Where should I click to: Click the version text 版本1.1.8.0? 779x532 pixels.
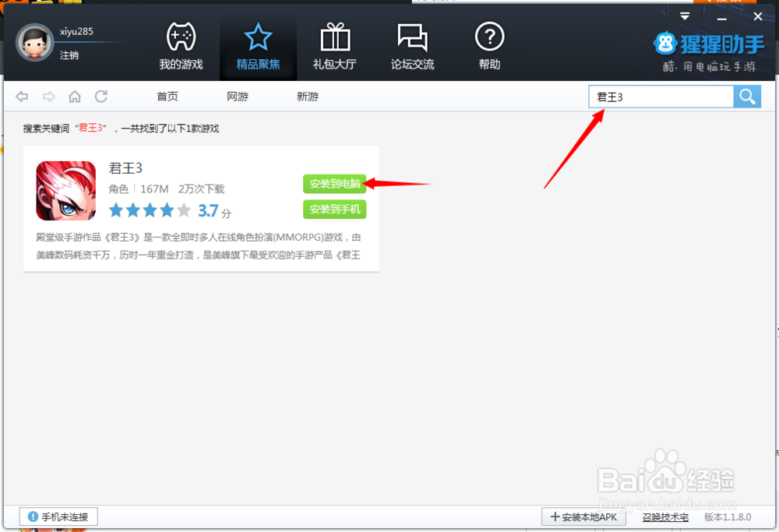[728, 517]
